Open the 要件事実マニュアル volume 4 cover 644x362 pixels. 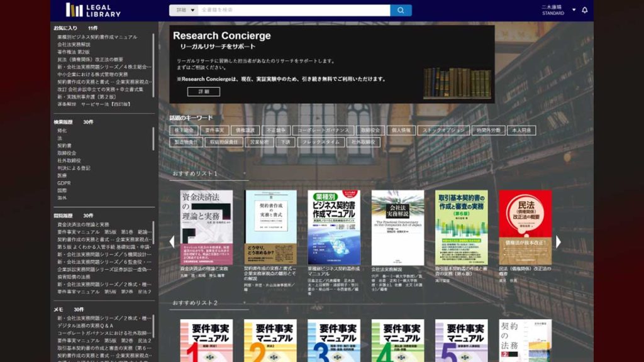(x=397, y=341)
